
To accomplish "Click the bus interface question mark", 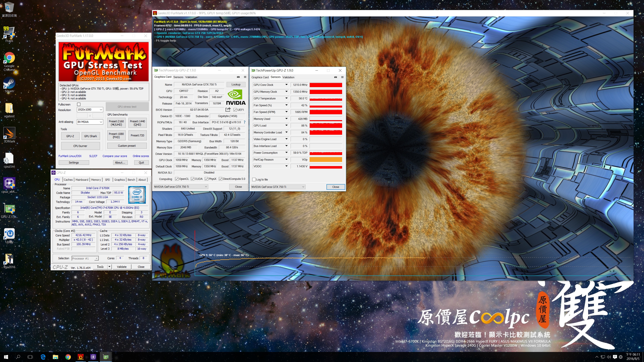I will [x=245, y=122].
